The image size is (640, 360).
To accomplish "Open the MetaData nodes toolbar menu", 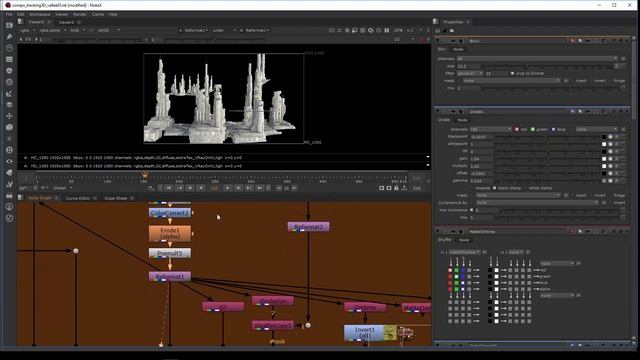I will click(x=9, y=173).
